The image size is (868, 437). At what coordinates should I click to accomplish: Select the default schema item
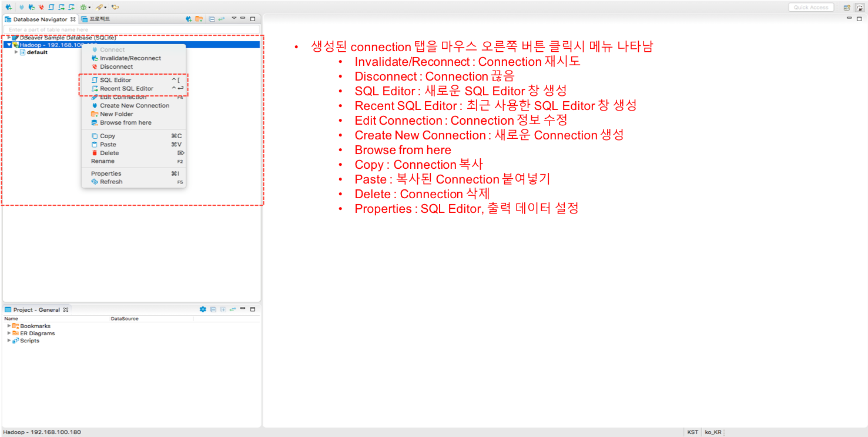click(37, 52)
